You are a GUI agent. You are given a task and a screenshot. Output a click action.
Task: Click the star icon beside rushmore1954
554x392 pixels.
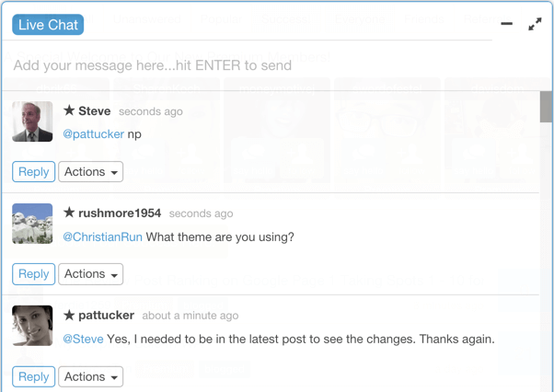click(x=69, y=213)
